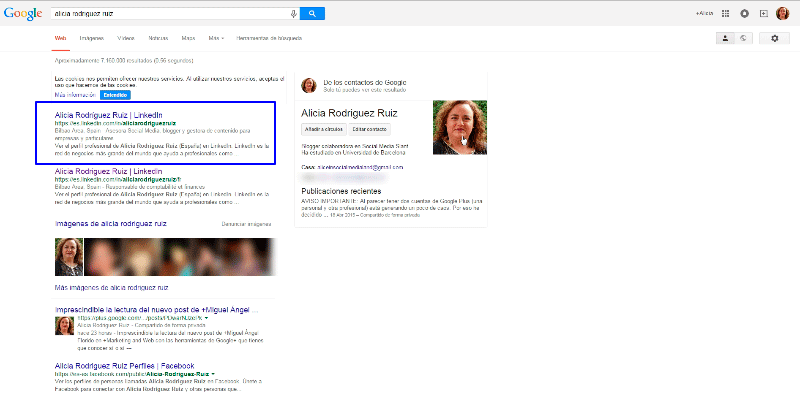This screenshot has height=404, width=800.
Task: Switch to the Imágenes tab
Action: tap(91, 38)
